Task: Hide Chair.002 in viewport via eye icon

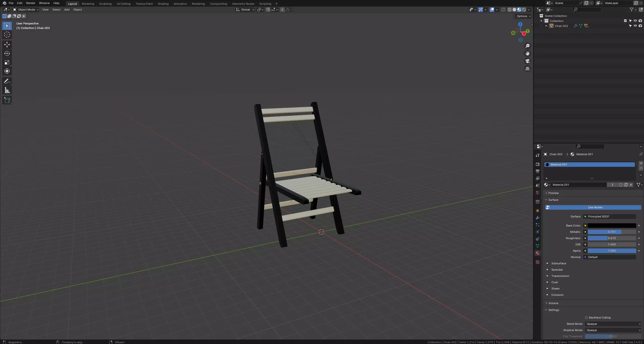Action: pyautogui.click(x=635, y=26)
